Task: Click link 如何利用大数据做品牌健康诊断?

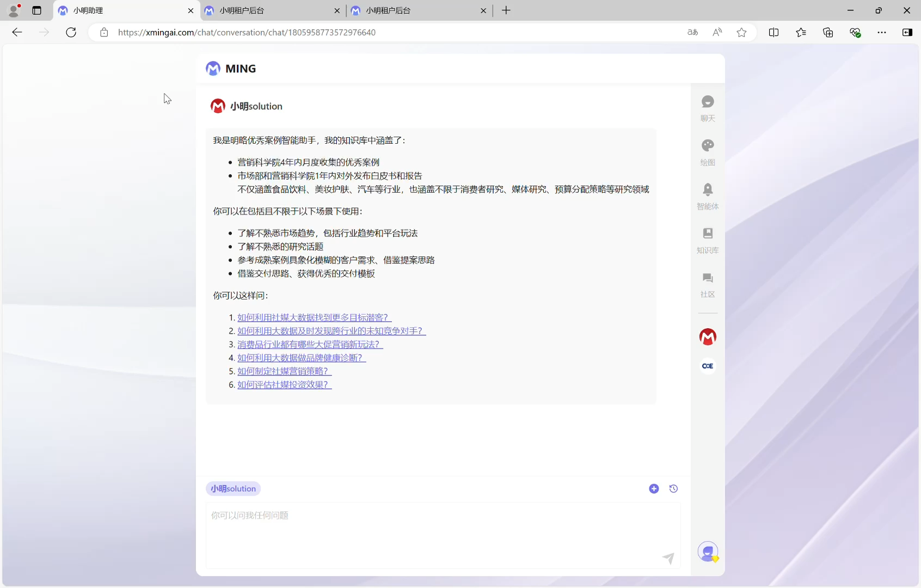Action: (x=302, y=358)
